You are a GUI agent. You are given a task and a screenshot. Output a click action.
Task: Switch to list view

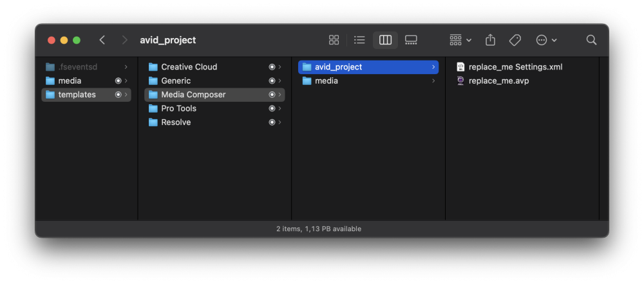(359, 40)
